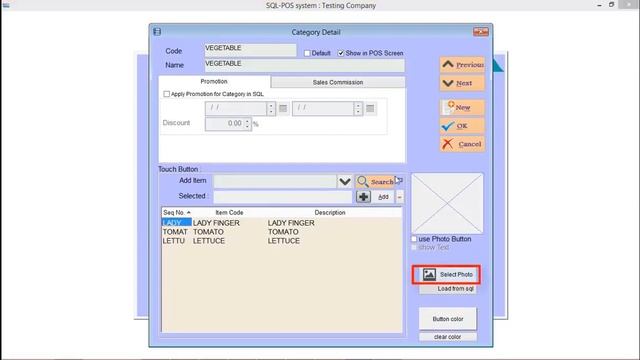Viewport: 640px width, 360px height.
Task: Select the LETTUCE item row
Action: [x=282, y=241]
